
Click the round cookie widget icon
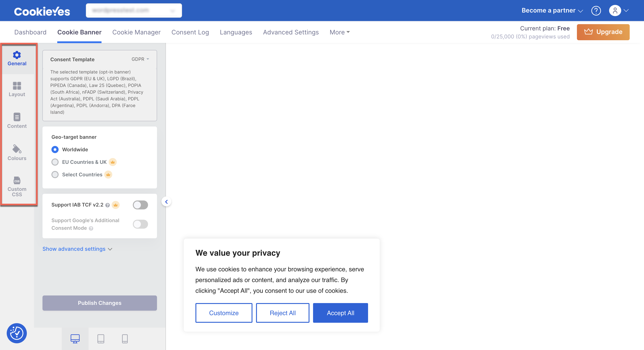(17, 333)
